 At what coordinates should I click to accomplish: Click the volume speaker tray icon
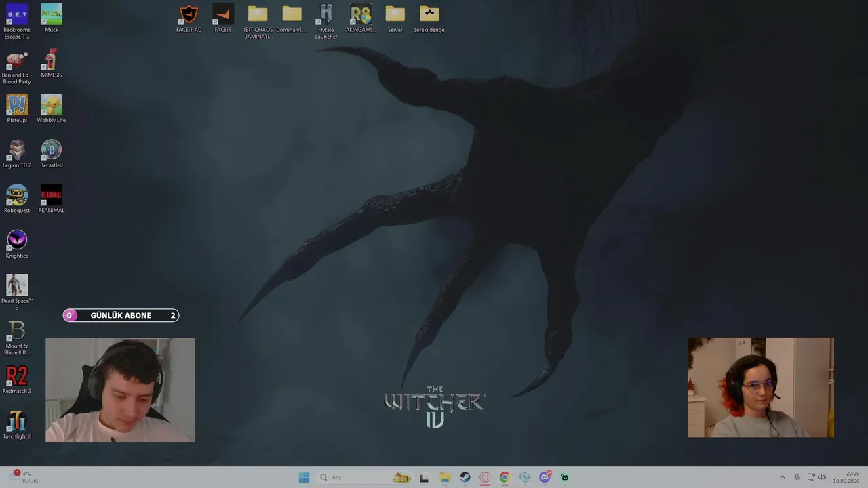(823, 477)
